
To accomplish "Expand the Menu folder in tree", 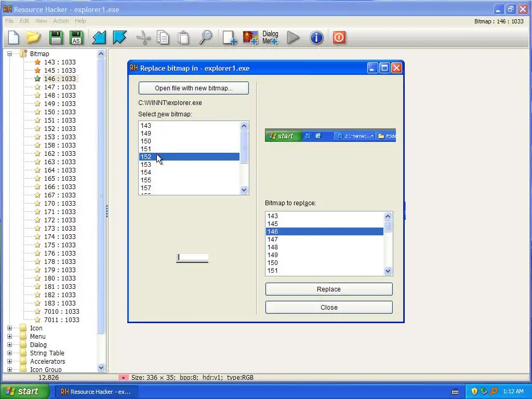I will pos(9,336).
